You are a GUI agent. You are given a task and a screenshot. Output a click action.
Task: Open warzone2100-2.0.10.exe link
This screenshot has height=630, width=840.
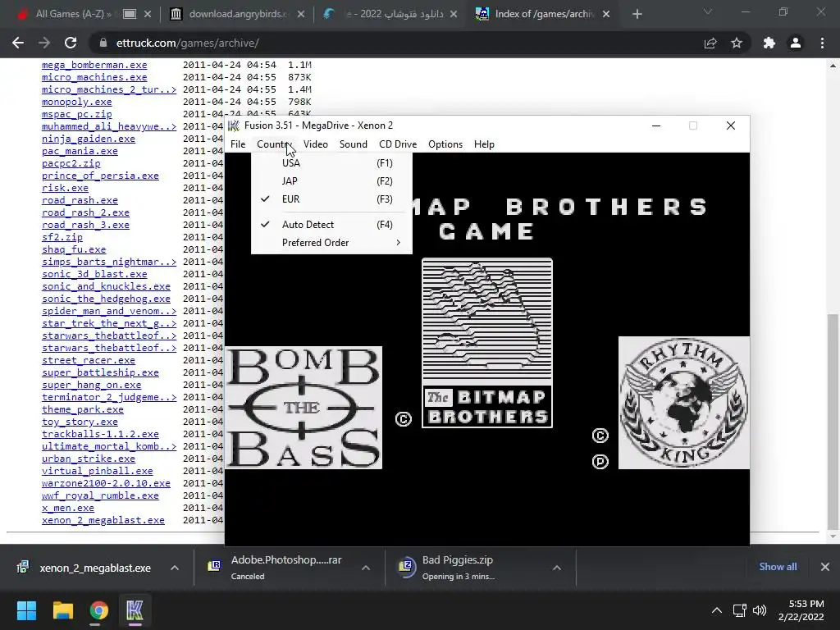106,483
